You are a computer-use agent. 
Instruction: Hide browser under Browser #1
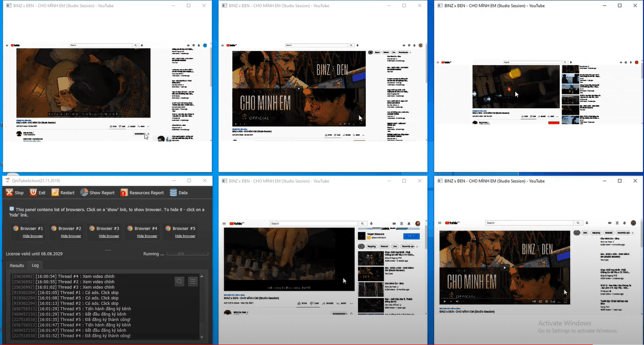[x=33, y=236]
